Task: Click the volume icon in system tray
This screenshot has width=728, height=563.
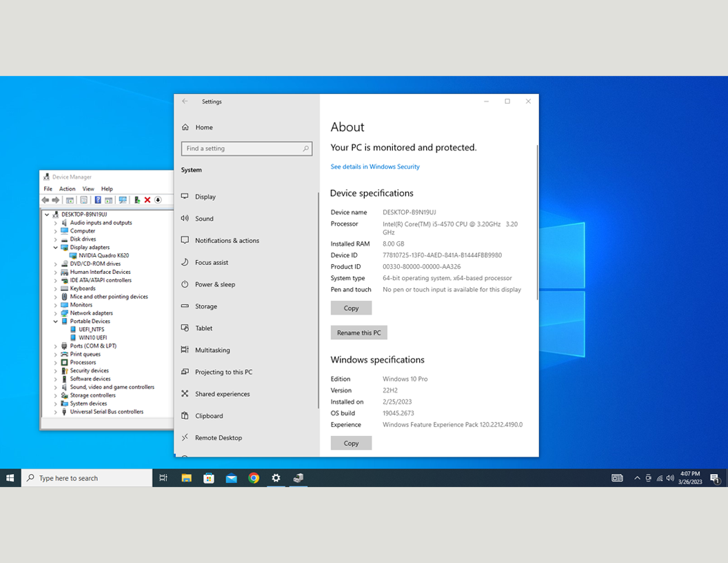Action: pyautogui.click(x=670, y=478)
